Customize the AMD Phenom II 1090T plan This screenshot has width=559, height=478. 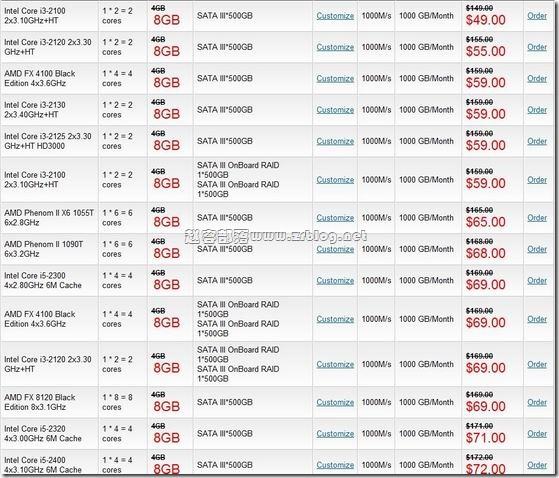[x=335, y=249]
